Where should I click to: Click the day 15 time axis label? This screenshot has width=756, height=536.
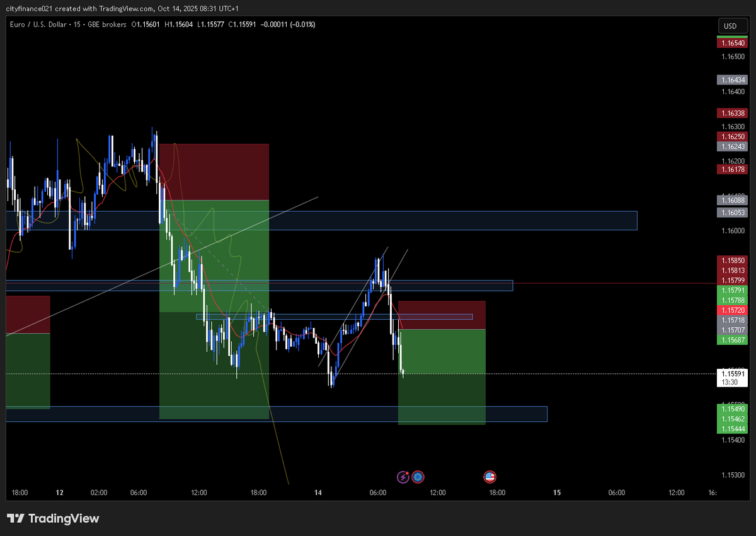pyautogui.click(x=557, y=492)
